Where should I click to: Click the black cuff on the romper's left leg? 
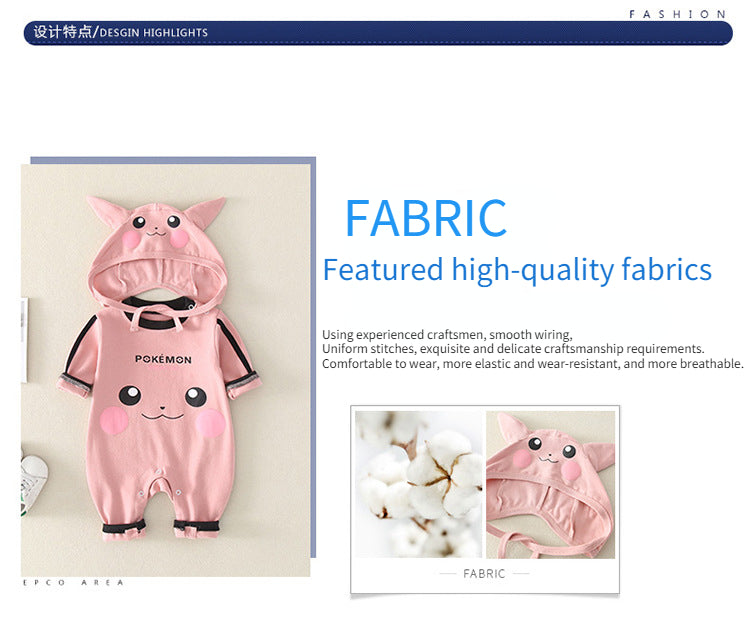click(118, 529)
